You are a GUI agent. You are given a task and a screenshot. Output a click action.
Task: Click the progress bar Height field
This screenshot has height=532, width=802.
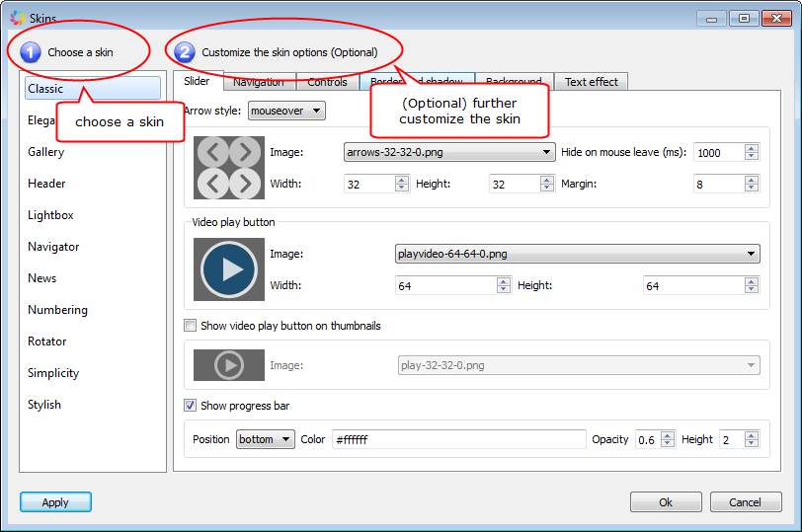tap(732, 439)
